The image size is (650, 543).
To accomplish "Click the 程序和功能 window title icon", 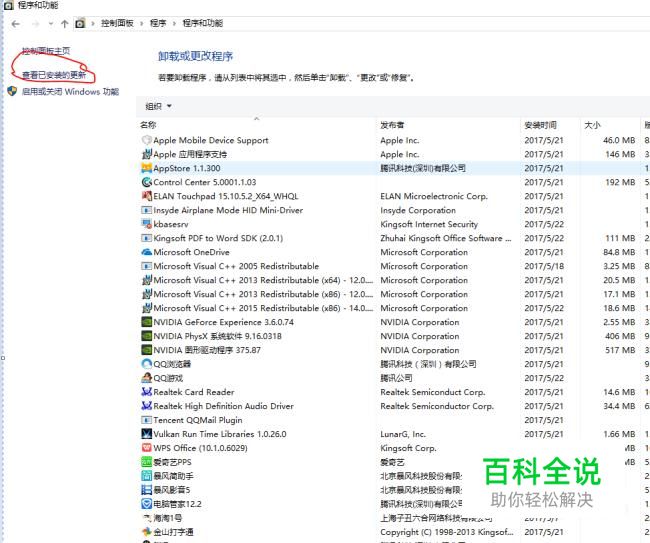I will coord(8,5).
